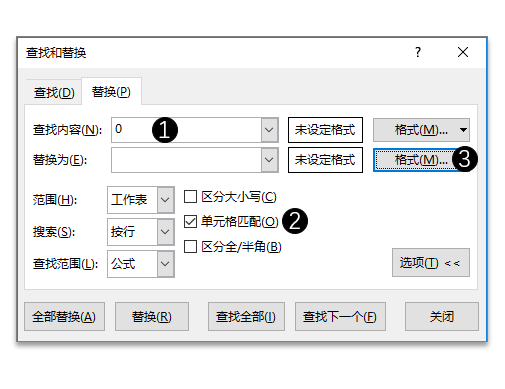Expand the 替换为(E) history dropdown arrow
This screenshot has height=389, width=505.
point(269,160)
